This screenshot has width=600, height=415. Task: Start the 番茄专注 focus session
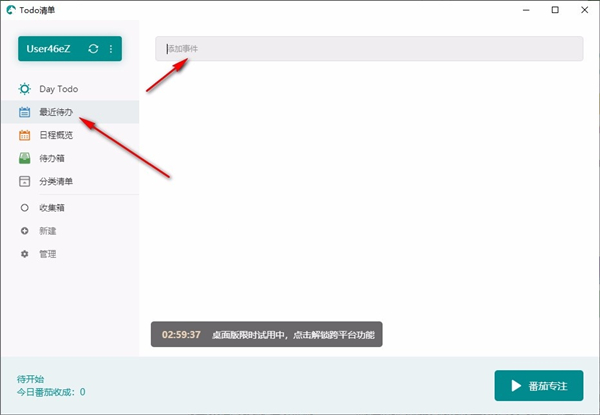pyautogui.click(x=539, y=385)
